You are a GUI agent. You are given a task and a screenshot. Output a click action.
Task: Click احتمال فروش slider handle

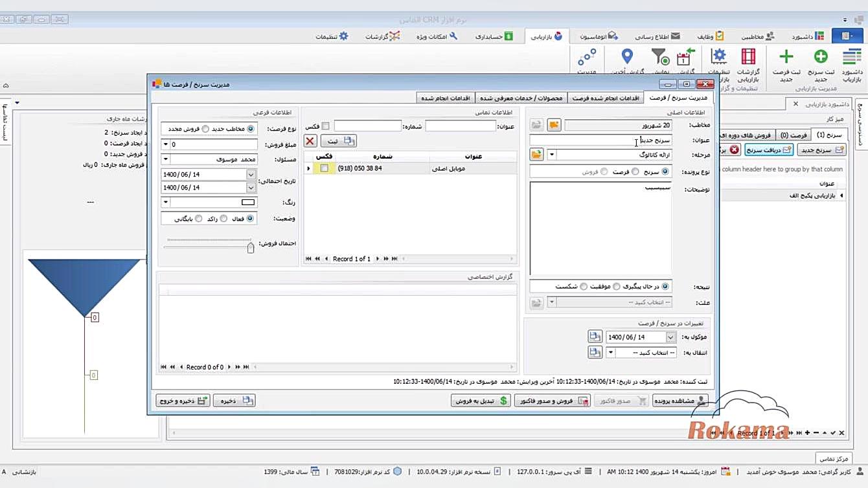pos(251,247)
